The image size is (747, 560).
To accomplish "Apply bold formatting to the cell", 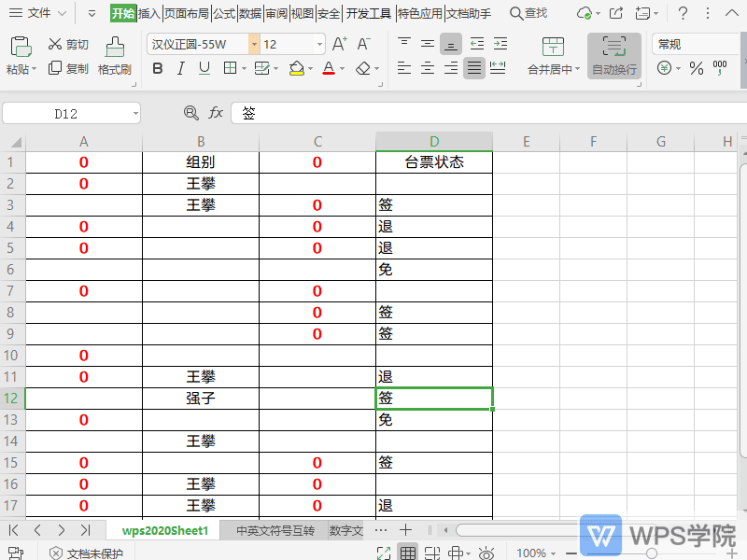I will 157,68.
